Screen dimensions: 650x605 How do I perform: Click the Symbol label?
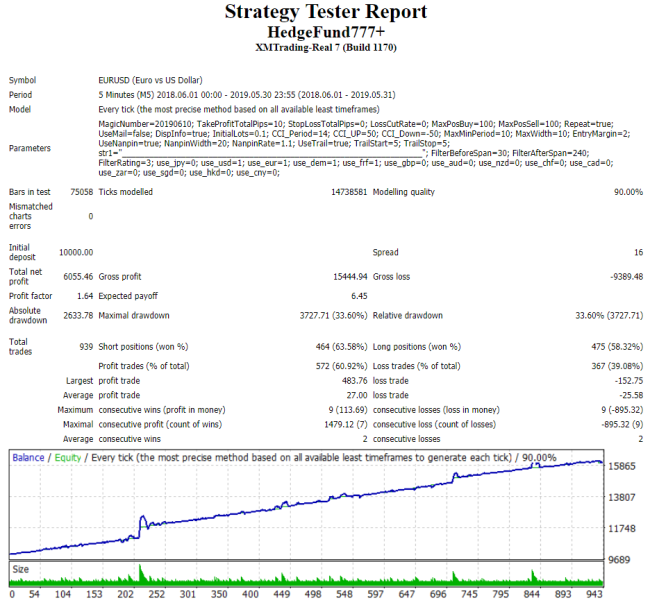tap(22, 80)
